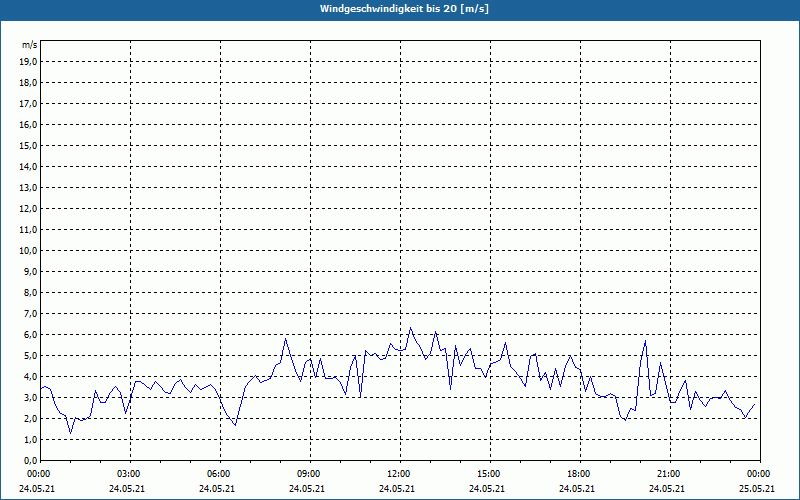This screenshot has width=800, height=500.
Task: Click the lowest dip of the curve near 01:00
Action: 70,433
